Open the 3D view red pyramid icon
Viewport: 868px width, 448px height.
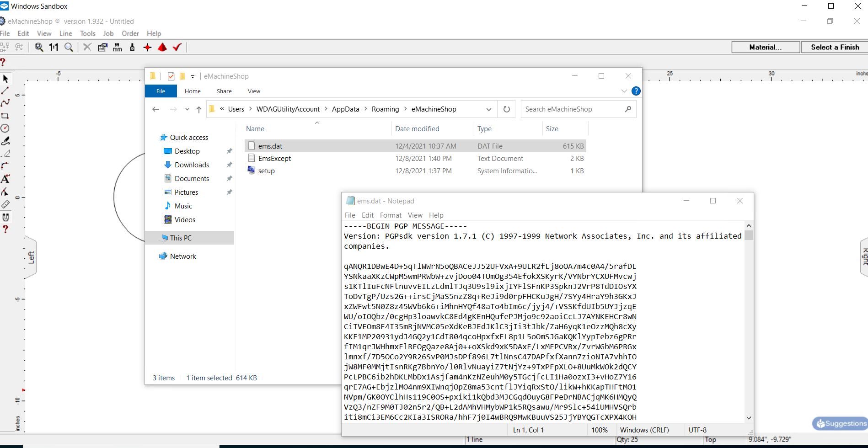click(162, 47)
